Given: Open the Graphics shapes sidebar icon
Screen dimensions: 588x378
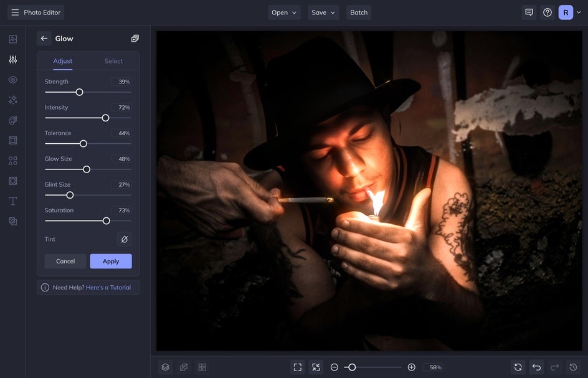Looking at the screenshot, I should tap(12, 161).
